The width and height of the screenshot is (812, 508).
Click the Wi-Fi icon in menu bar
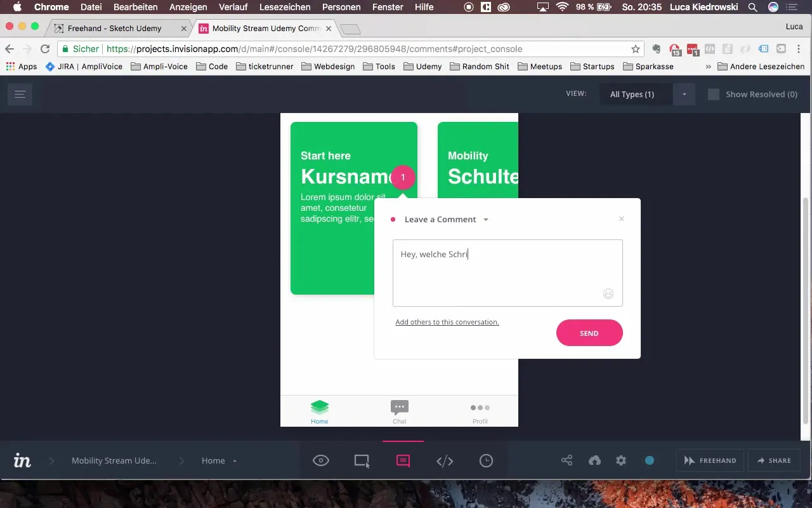[562, 7]
